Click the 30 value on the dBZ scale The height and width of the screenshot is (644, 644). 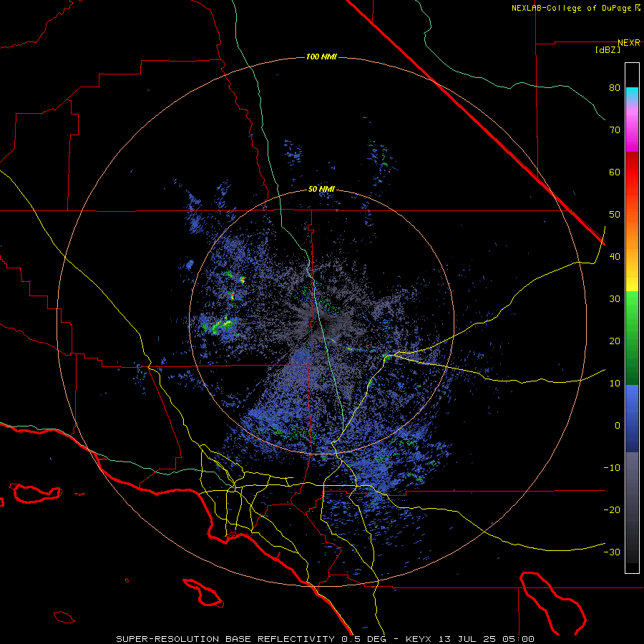point(615,299)
